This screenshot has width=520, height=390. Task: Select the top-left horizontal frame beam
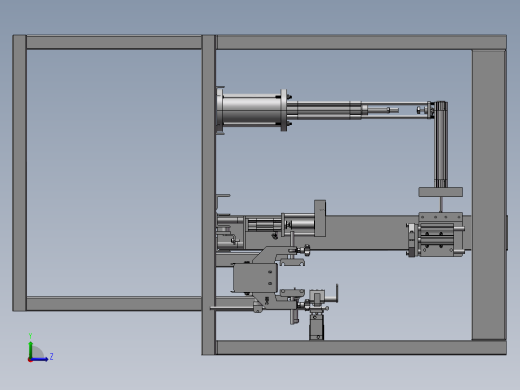(x=114, y=43)
